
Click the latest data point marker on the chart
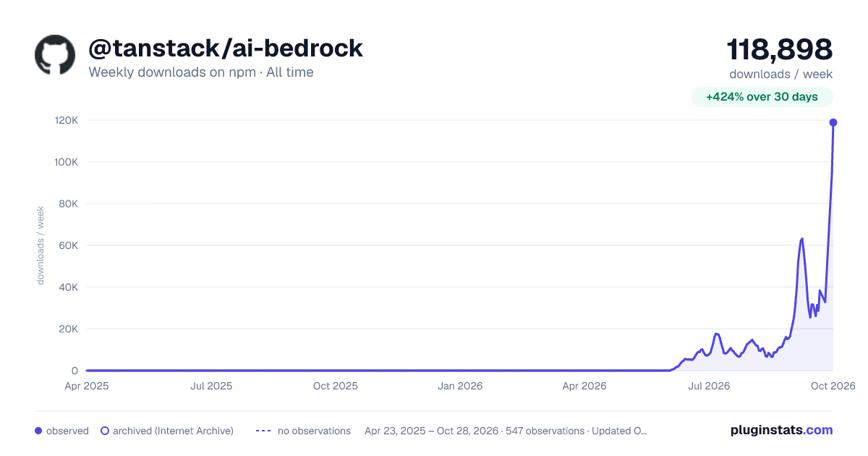833,122
